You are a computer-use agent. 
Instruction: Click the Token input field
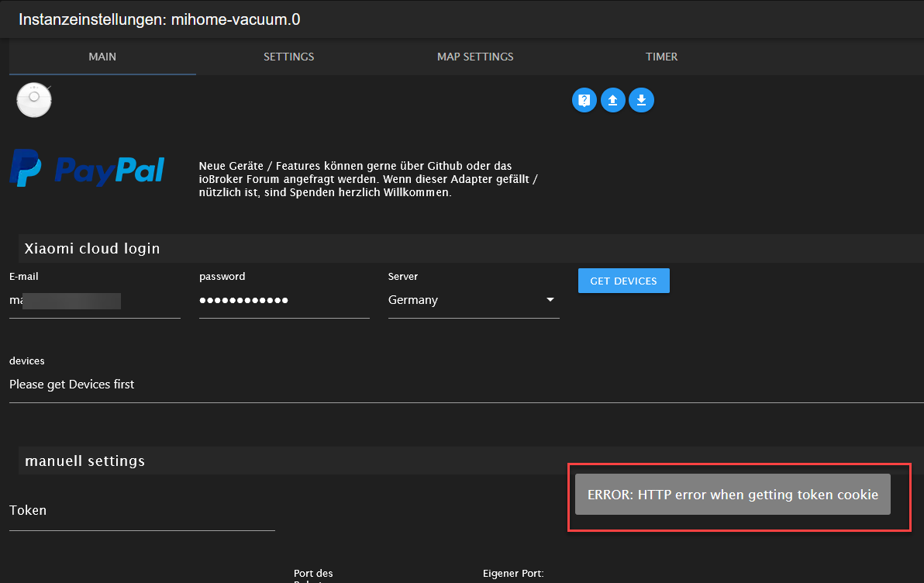(x=142, y=510)
